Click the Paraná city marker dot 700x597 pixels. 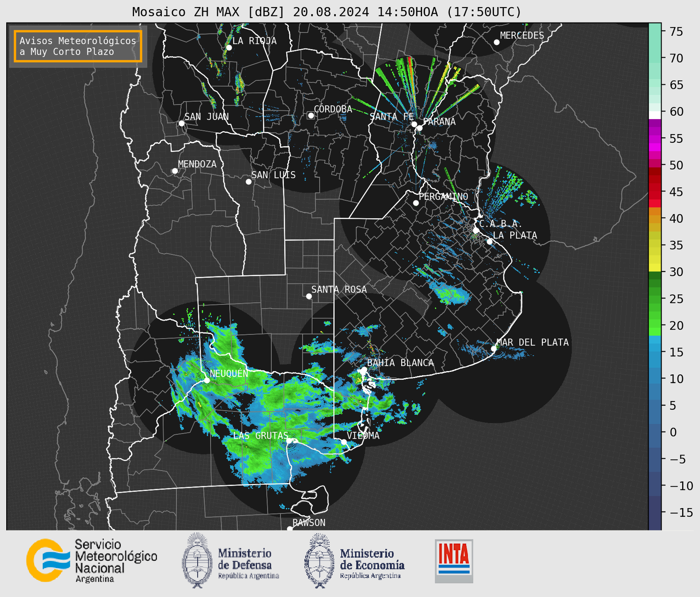tap(420, 128)
